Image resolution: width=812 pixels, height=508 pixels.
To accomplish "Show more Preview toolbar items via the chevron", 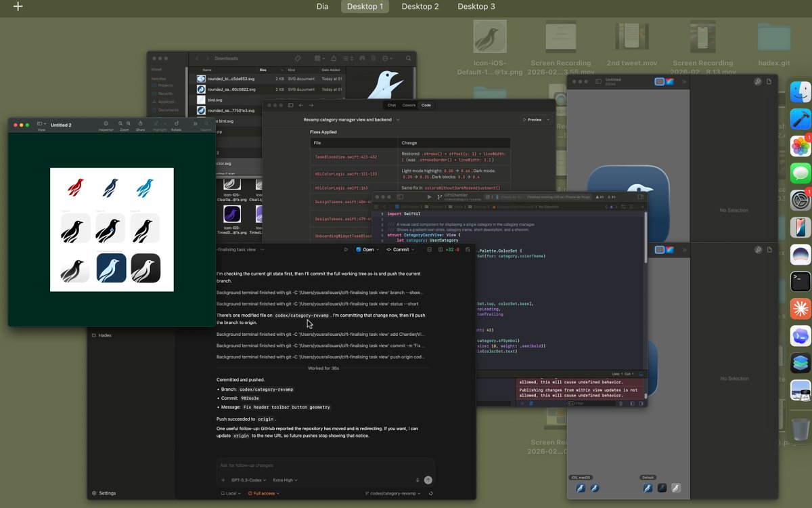I will coord(195,124).
